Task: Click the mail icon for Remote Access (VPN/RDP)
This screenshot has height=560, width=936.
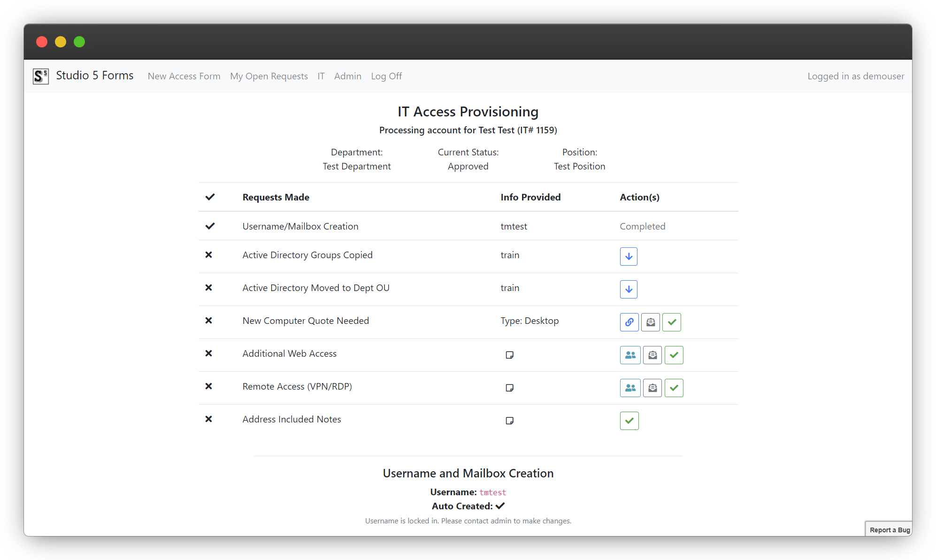Action: pos(652,388)
